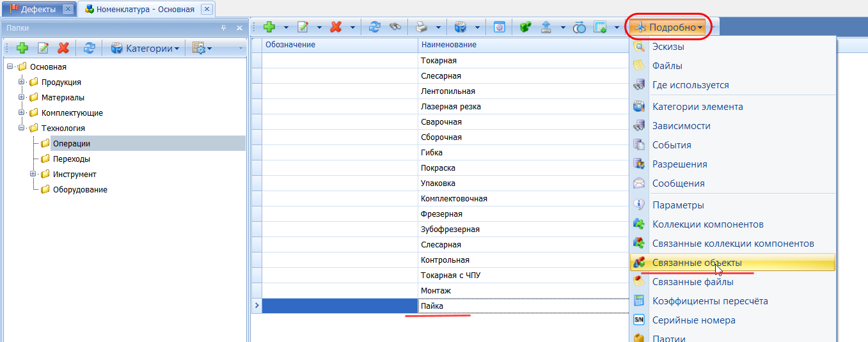
Task: Click the refresh icon in main grid toolbar
Action: coord(375,27)
